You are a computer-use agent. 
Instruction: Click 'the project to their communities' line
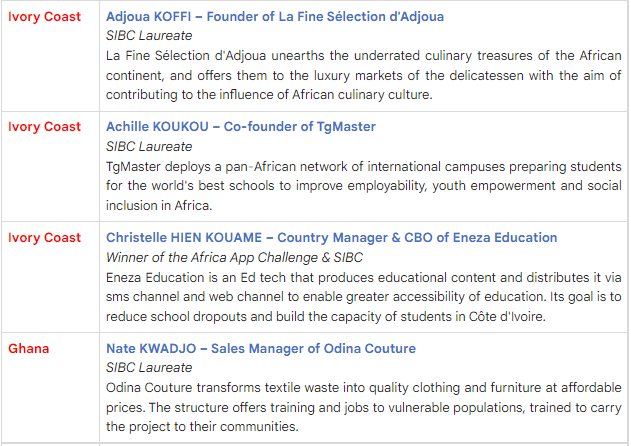(x=202, y=427)
